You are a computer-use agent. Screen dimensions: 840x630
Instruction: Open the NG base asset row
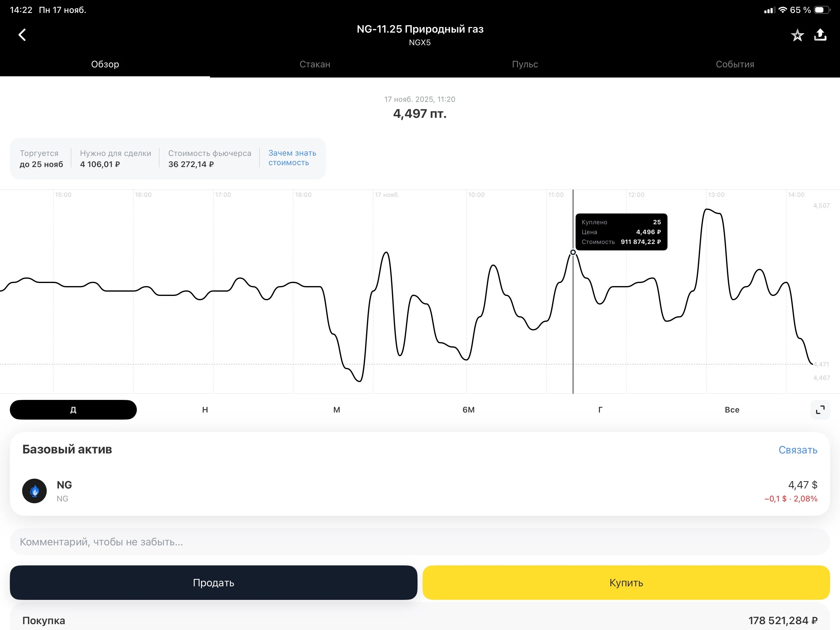coord(420,491)
